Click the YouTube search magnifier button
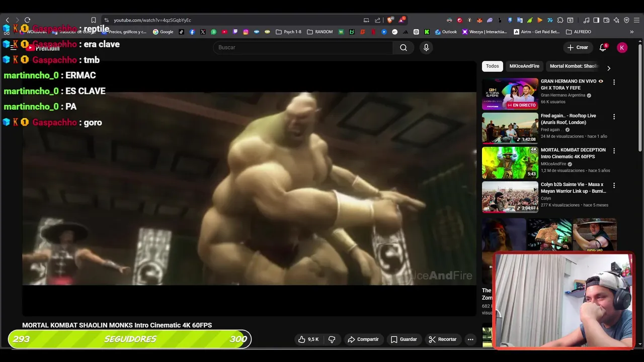Viewport: 644px width, 362px height. point(404,47)
